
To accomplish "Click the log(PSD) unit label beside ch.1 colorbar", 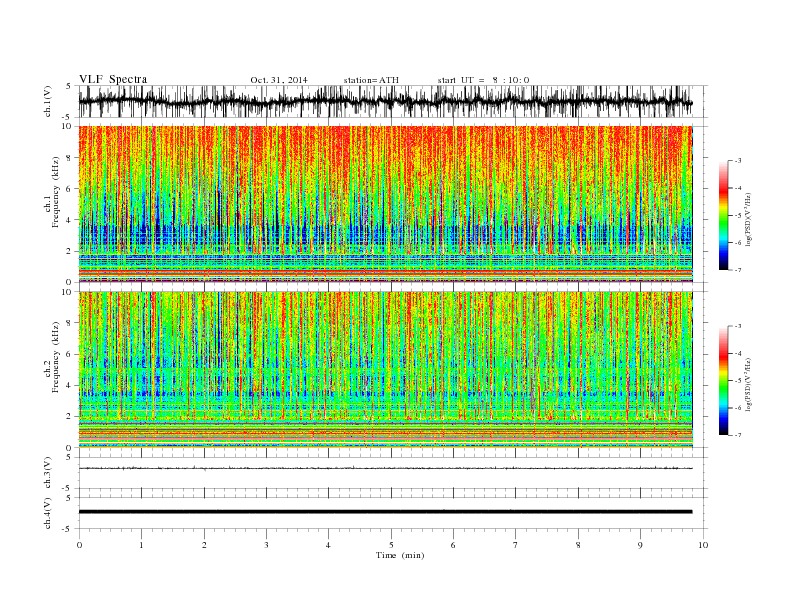I will click(749, 219).
